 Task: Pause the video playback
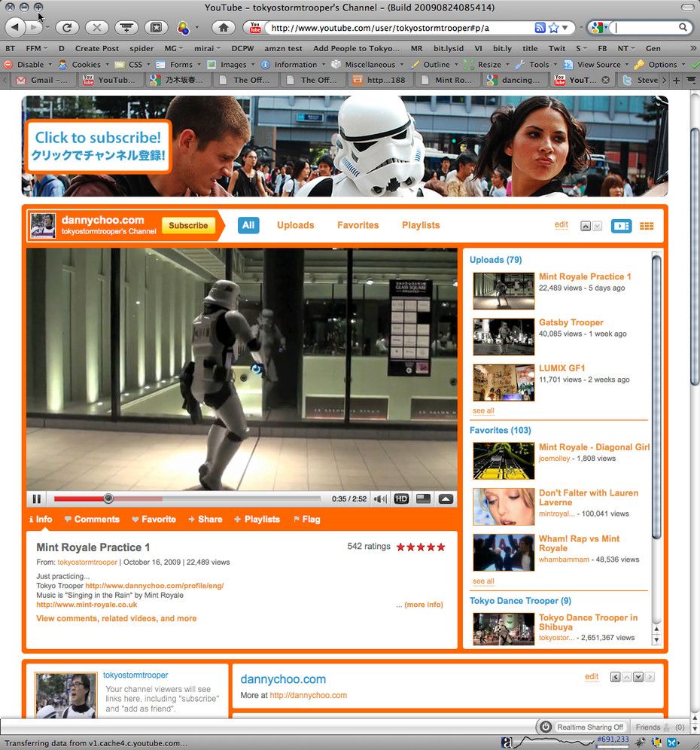pos(36,499)
